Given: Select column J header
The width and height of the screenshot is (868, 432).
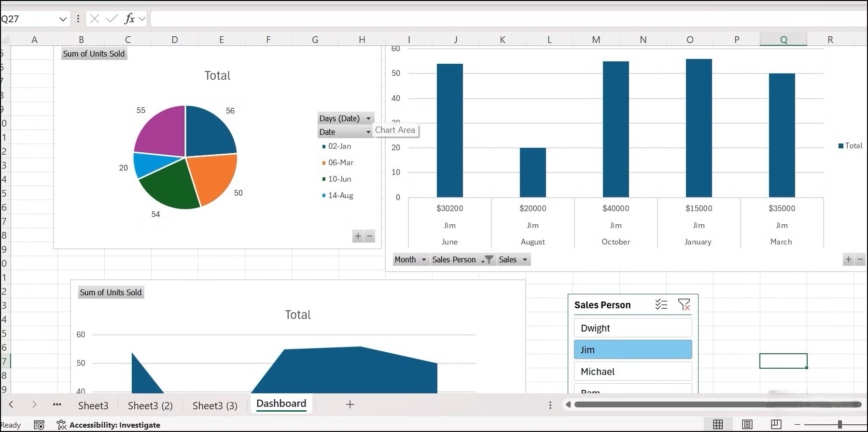Looking at the screenshot, I should coord(456,40).
